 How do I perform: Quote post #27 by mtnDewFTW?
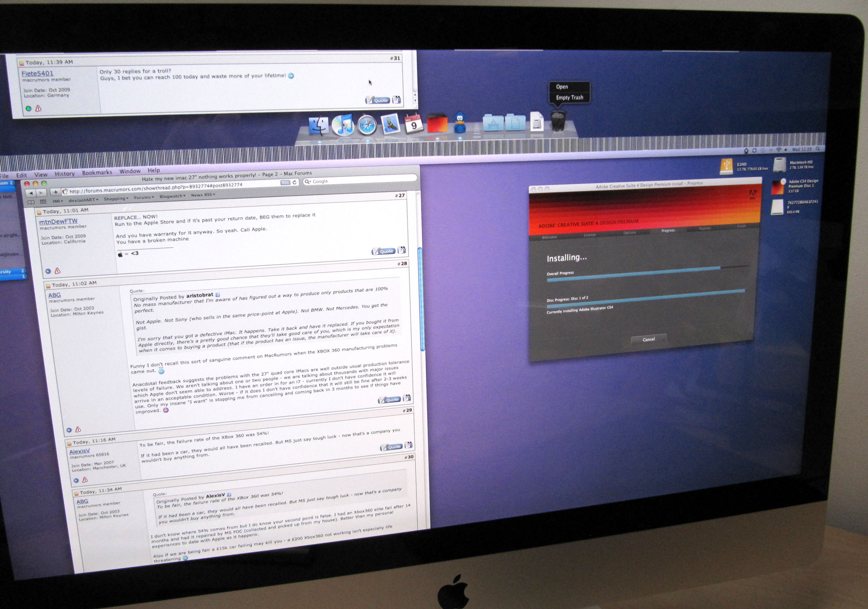coord(383,251)
